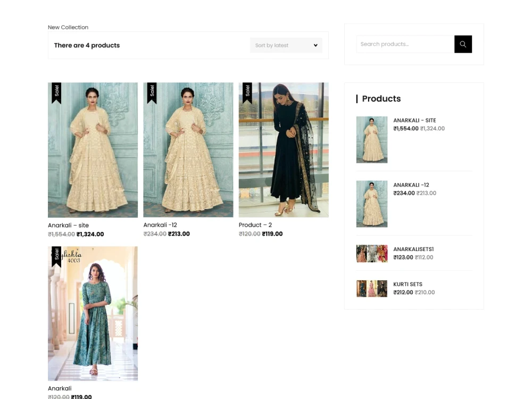Open KURTI SETS sidebar link

408,284
